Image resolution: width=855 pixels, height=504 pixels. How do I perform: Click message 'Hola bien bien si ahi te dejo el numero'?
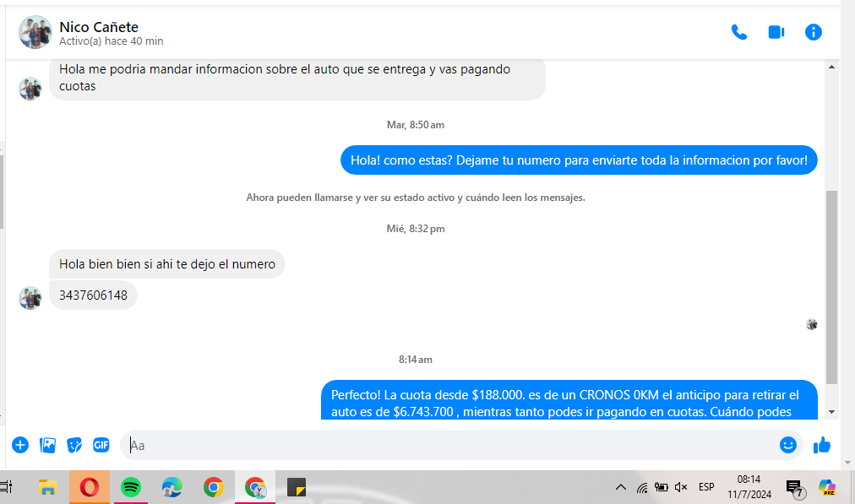166,264
